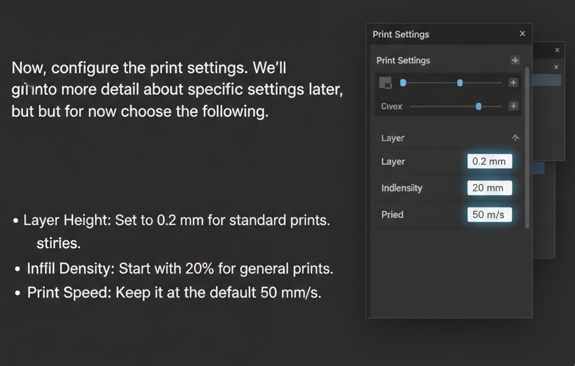Viewport: 575px width, 366px height.
Task: Click the gray square preset icon
Action: pyautogui.click(x=385, y=83)
